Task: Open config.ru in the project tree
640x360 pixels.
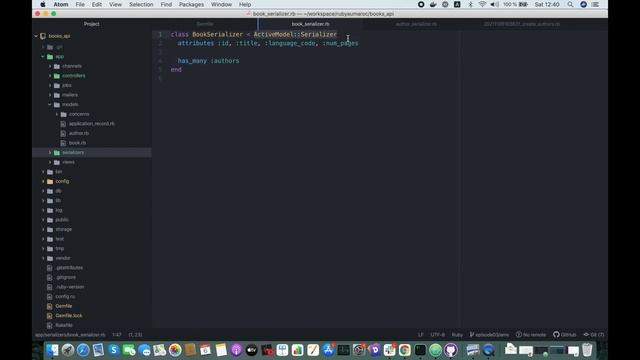Action: pyautogui.click(x=65, y=296)
